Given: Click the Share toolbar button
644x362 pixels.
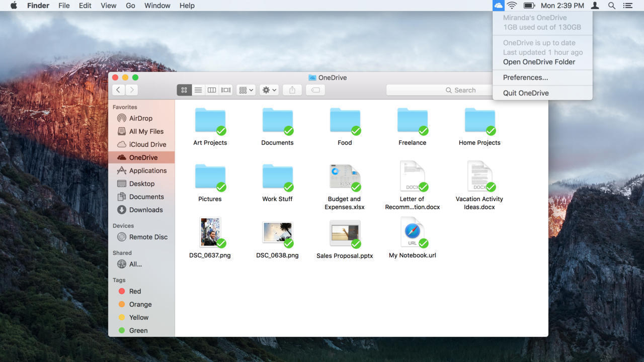Looking at the screenshot, I should pyautogui.click(x=292, y=90).
